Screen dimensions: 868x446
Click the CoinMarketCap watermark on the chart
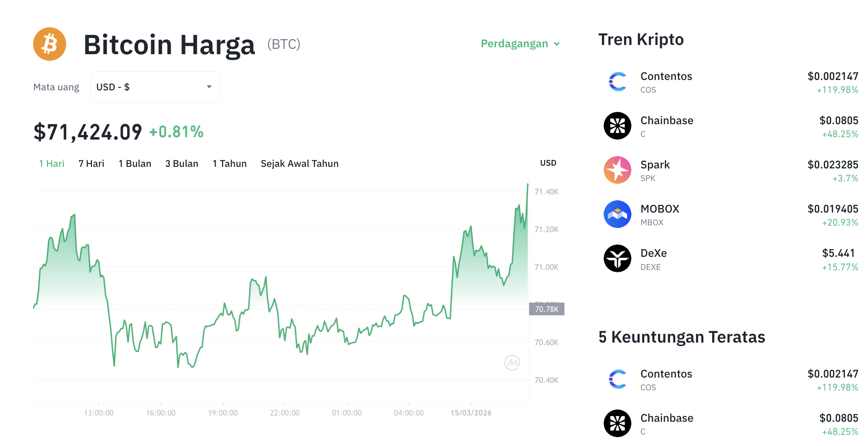point(512,362)
